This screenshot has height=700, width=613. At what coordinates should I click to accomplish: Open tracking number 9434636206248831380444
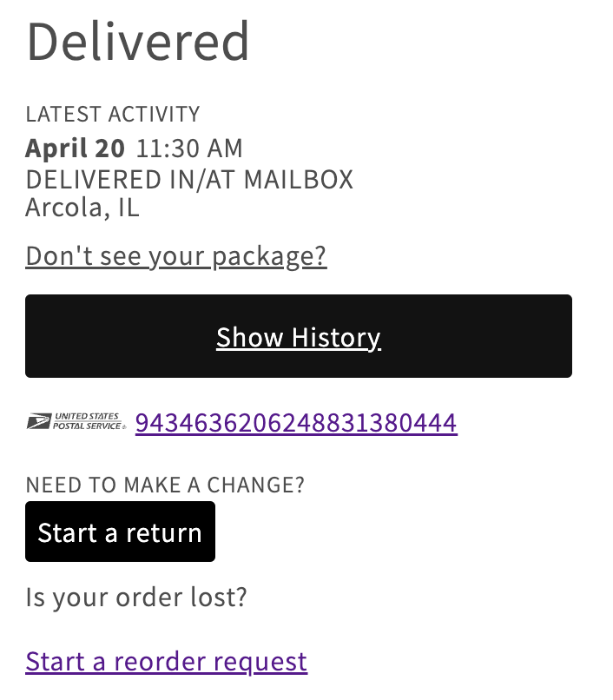tap(296, 423)
